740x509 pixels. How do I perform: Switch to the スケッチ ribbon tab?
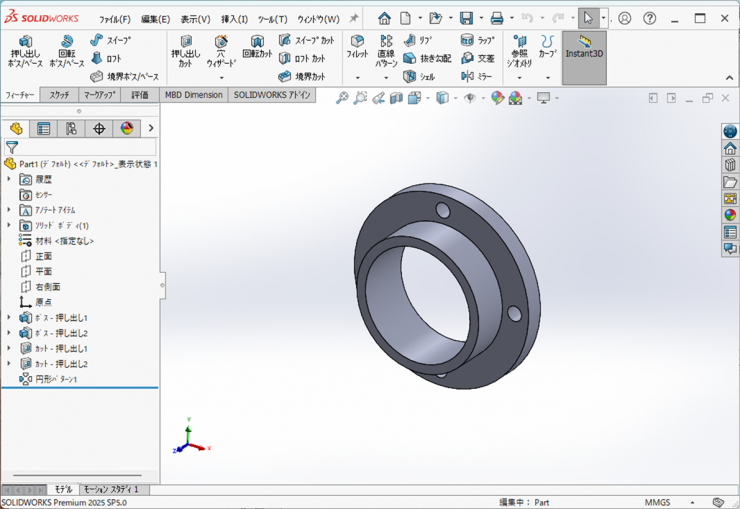point(59,95)
